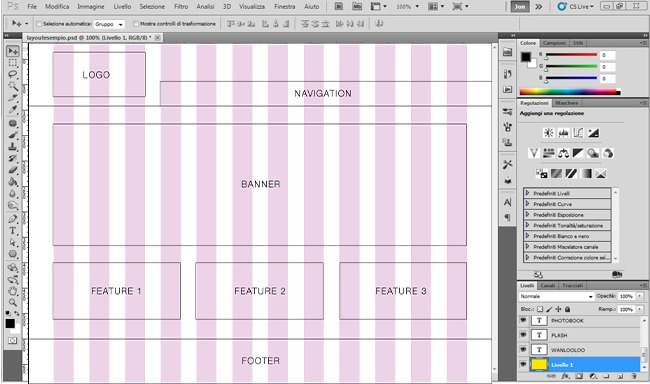Add a Photo Filter adjustment

593,153
